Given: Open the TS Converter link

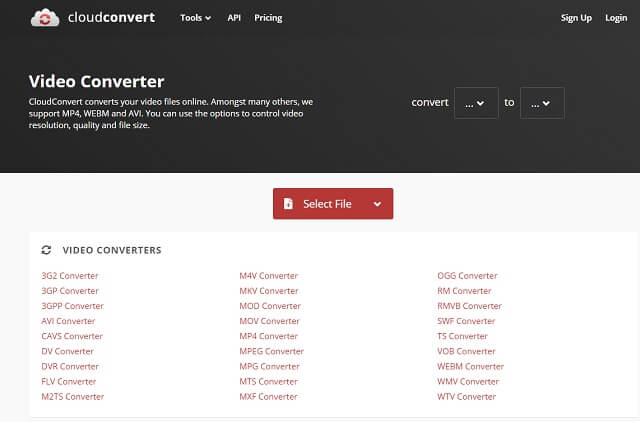Looking at the screenshot, I should tap(462, 336).
